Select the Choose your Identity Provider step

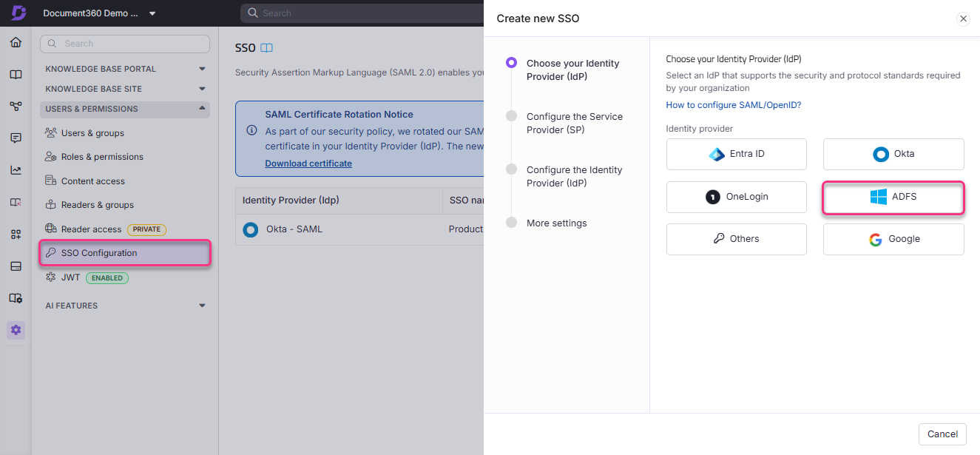[572, 70]
